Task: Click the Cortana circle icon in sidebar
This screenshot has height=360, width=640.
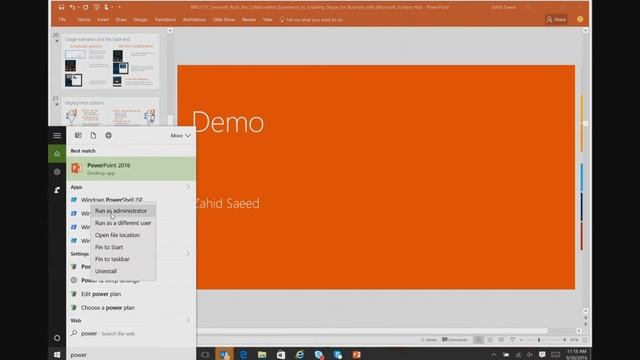Action: 57,338
